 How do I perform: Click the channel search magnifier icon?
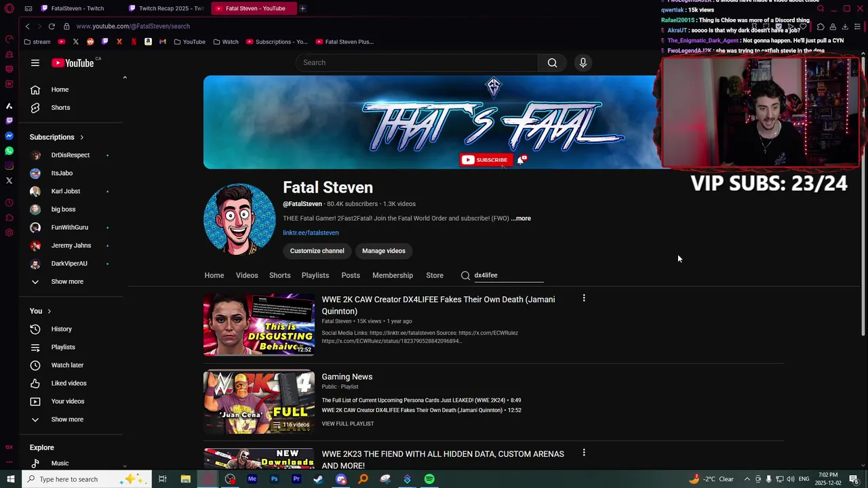(x=465, y=275)
